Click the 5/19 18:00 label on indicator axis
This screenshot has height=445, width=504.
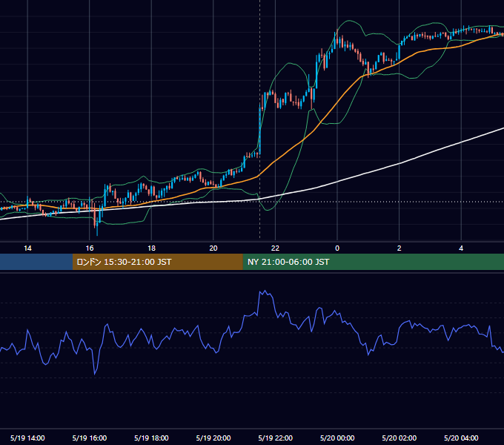point(151,438)
